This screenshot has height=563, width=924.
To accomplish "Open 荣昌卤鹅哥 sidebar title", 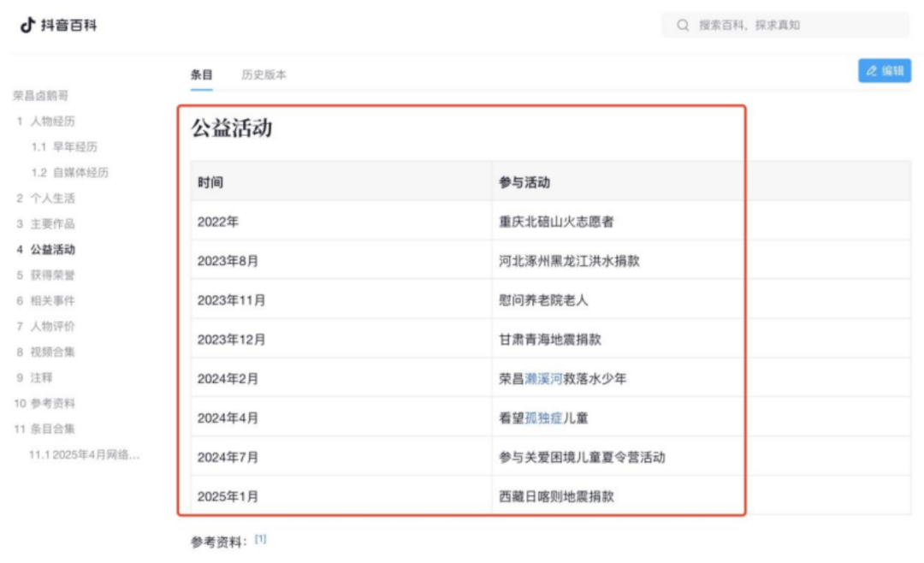I will (x=41, y=96).
